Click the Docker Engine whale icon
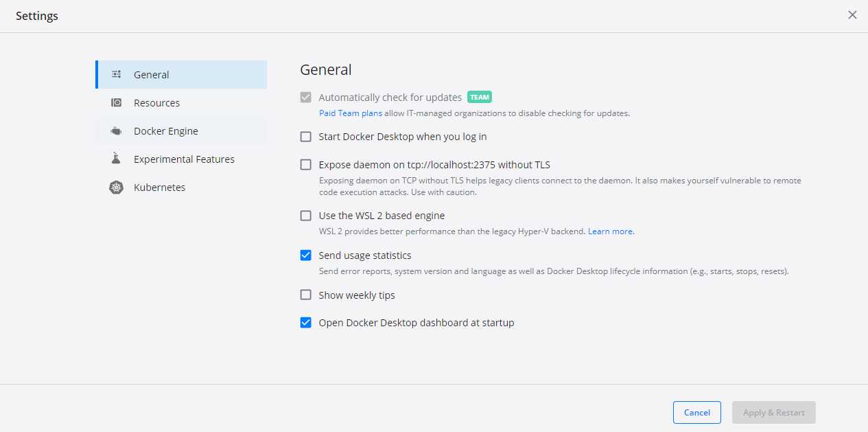 117,130
